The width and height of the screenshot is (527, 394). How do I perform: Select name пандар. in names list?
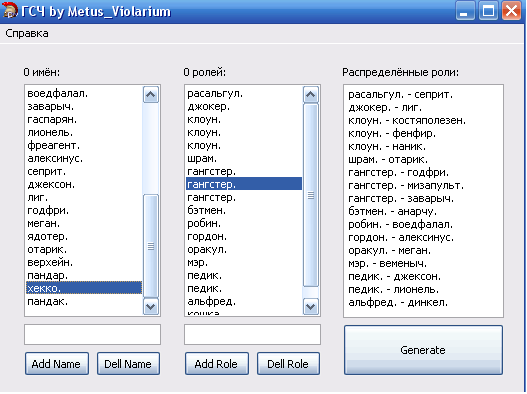(84, 275)
